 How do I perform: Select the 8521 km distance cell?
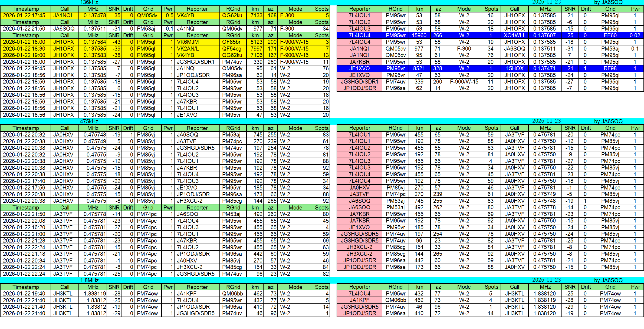(419, 68)
